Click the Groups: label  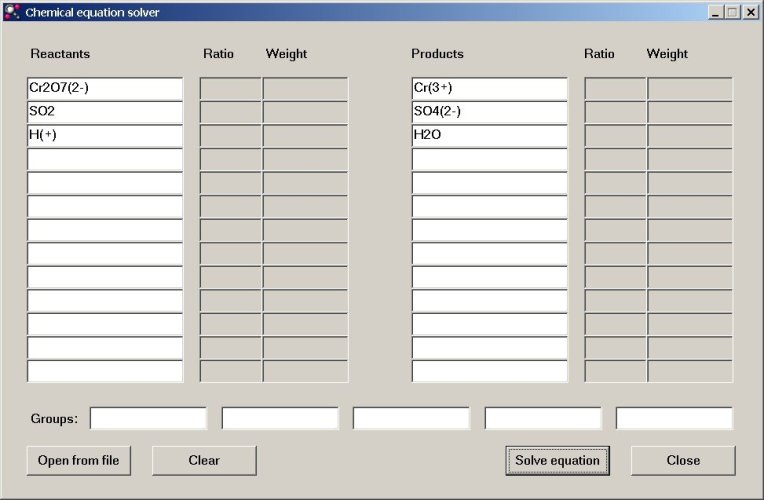(54, 419)
